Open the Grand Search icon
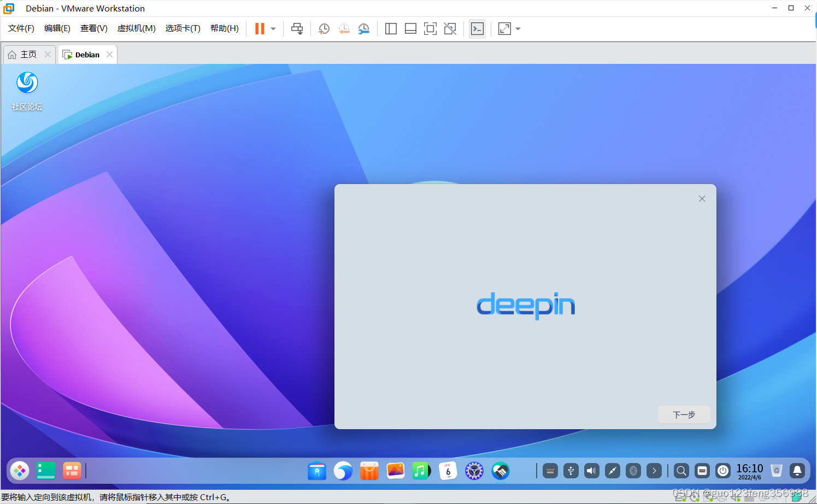This screenshot has height=504, width=817. [x=681, y=471]
